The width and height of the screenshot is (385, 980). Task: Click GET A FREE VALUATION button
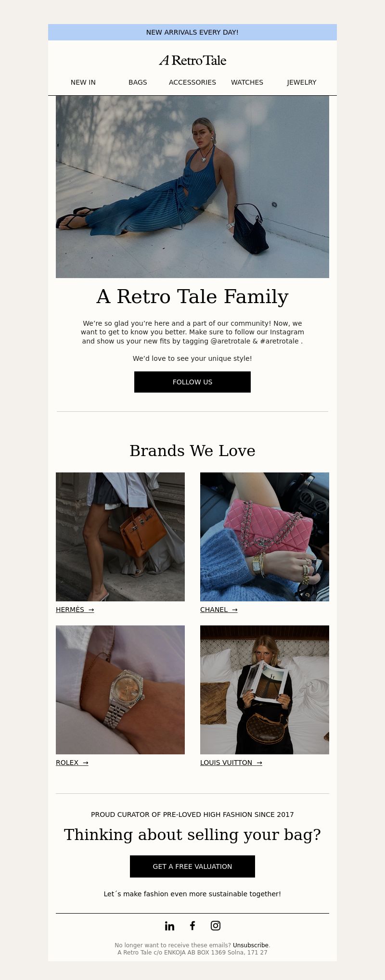[192, 866]
